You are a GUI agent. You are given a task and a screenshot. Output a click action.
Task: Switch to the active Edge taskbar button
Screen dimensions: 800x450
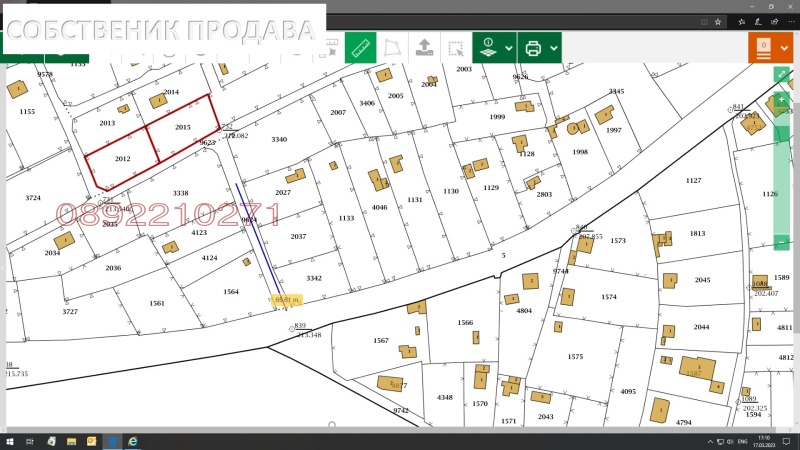112,441
